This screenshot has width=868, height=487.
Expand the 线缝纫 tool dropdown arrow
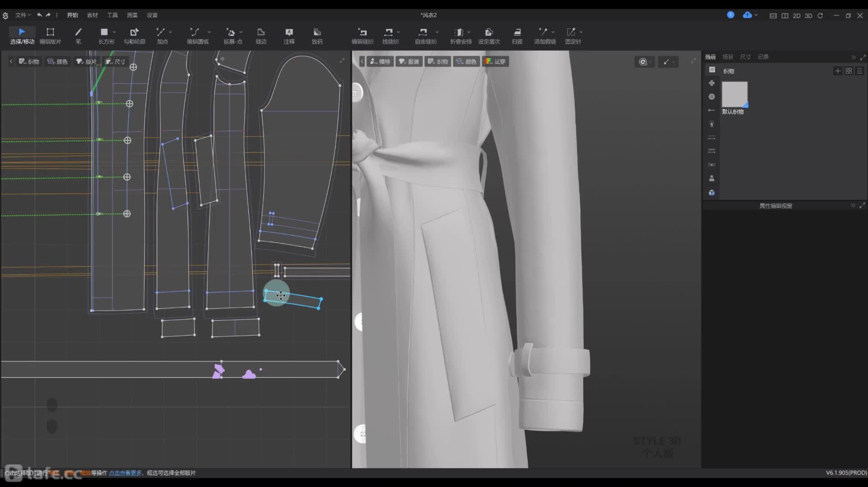point(398,32)
